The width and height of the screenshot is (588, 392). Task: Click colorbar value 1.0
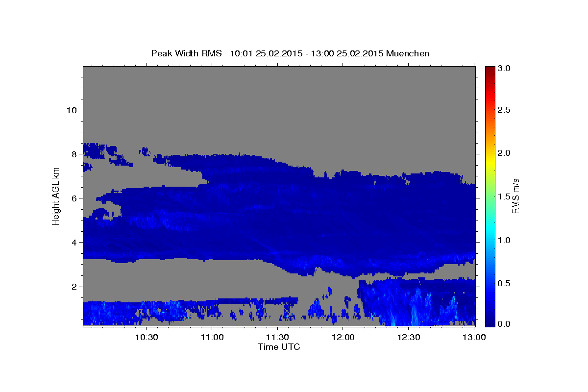click(504, 240)
